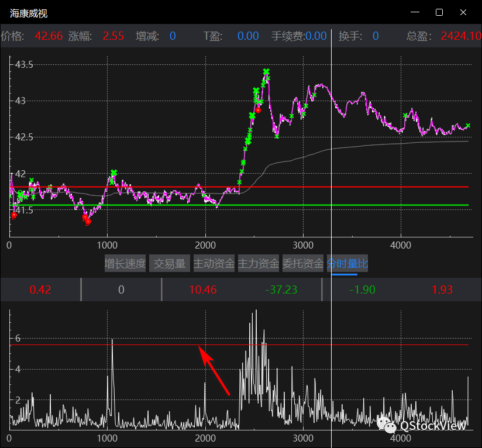Image resolution: width=482 pixels, height=448 pixels.
Task: Switch to 委托资金 tab
Action: pos(303,263)
